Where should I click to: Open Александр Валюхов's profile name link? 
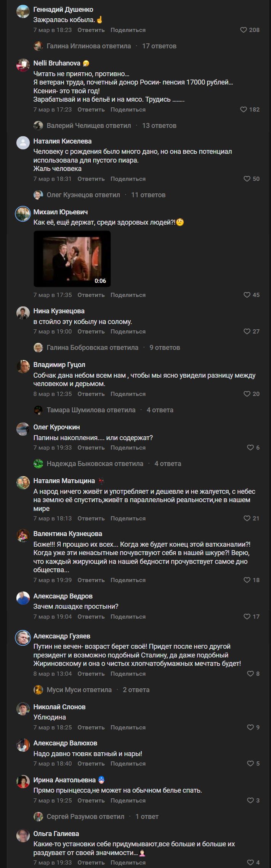click(x=65, y=743)
